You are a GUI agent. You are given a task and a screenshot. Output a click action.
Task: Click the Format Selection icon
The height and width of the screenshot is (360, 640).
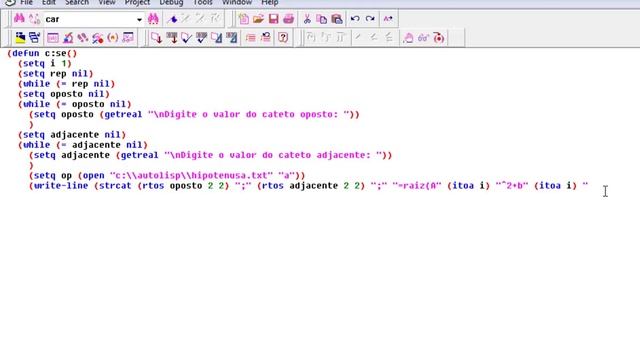231,38
